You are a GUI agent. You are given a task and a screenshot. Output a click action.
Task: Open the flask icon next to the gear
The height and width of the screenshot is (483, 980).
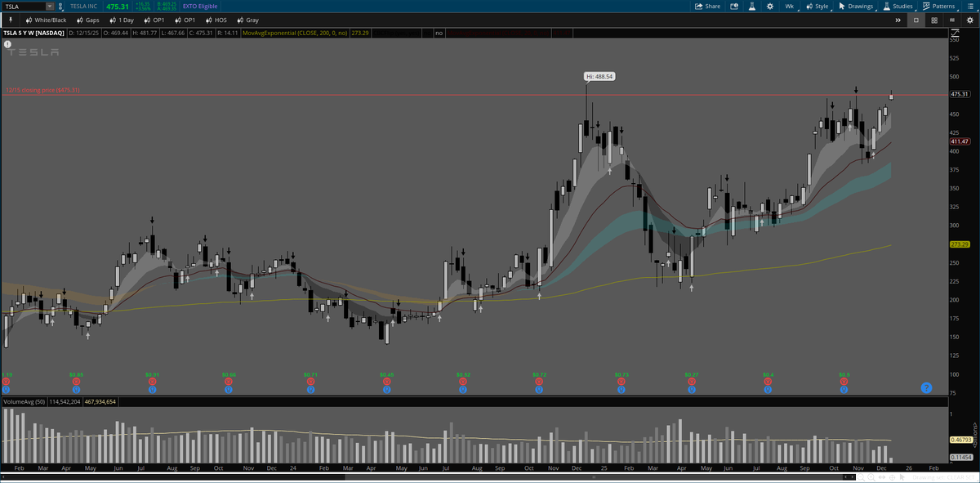[752, 6]
